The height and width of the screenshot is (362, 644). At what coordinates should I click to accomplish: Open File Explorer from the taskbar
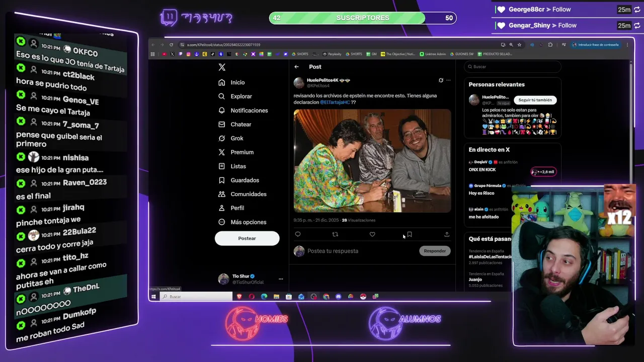click(x=276, y=297)
